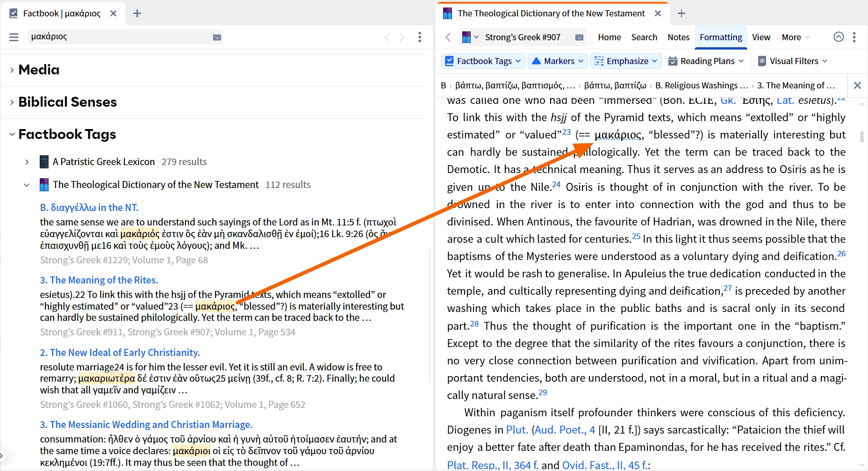The image size is (868, 471).
Task: Open '2. The New Ideal of Early Christianity.'
Action: (x=120, y=352)
